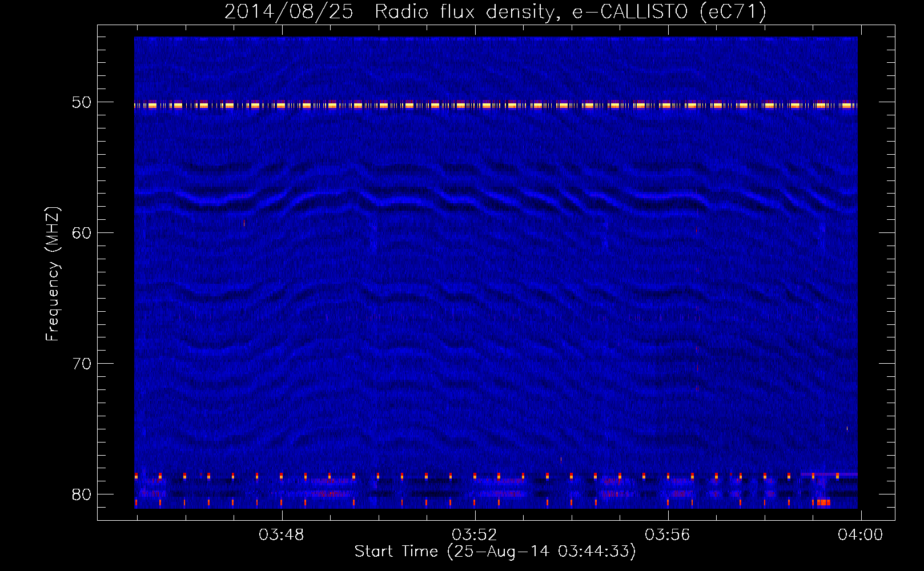The image size is (924, 571).
Task: Click the time tick label "04:00"
Action: pos(860,535)
